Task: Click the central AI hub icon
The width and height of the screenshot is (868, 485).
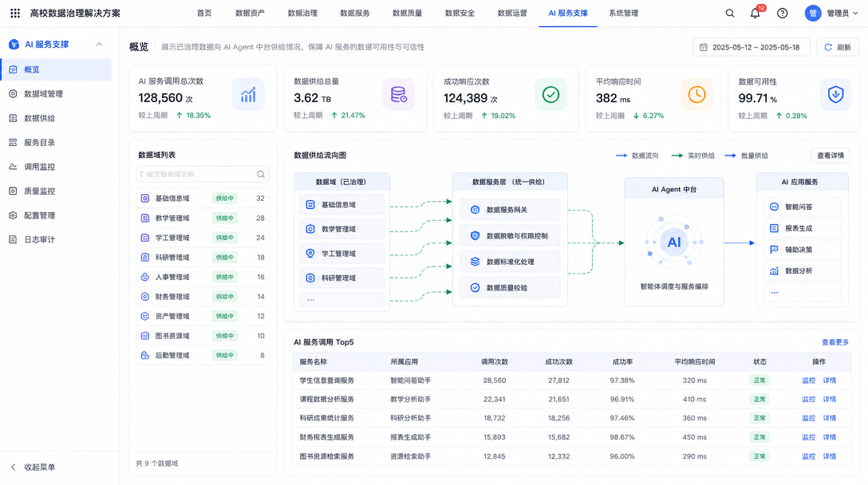Action: (x=673, y=242)
